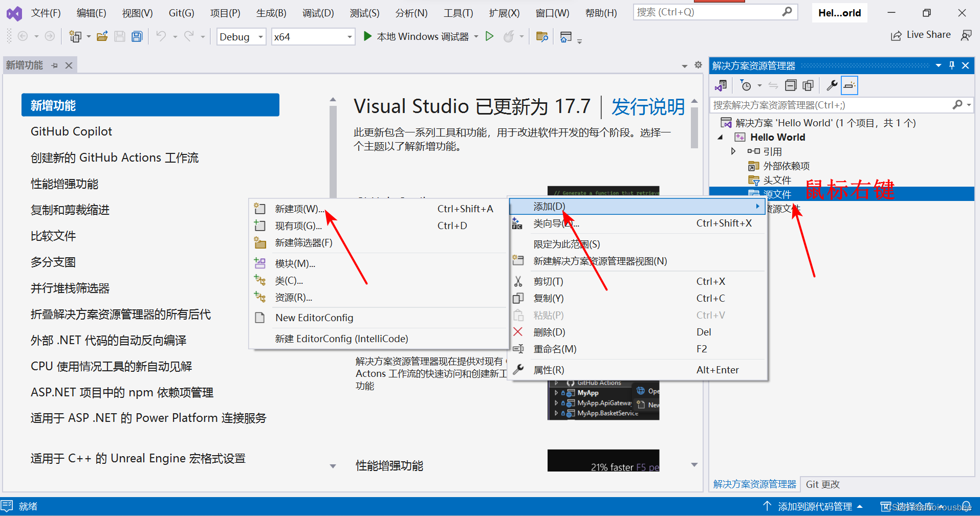Click 重命名(M) in the context menu
This screenshot has width=980, height=516.
pos(639,349)
